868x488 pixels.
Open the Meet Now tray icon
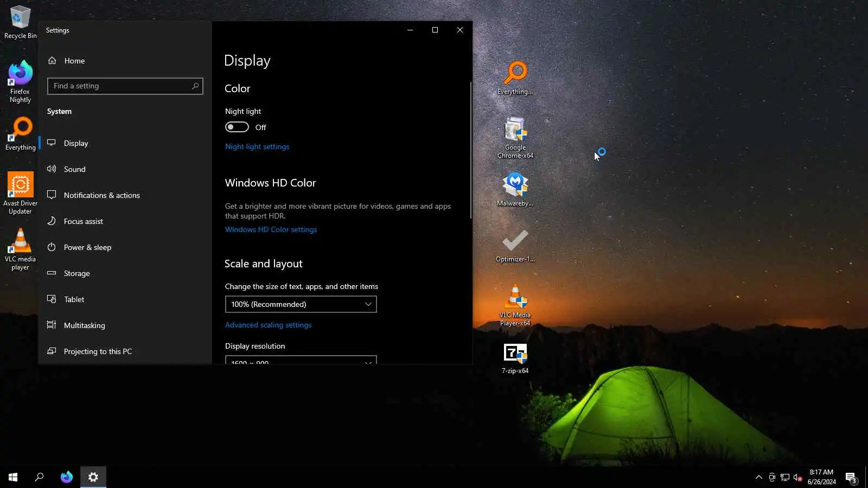tap(772, 477)
